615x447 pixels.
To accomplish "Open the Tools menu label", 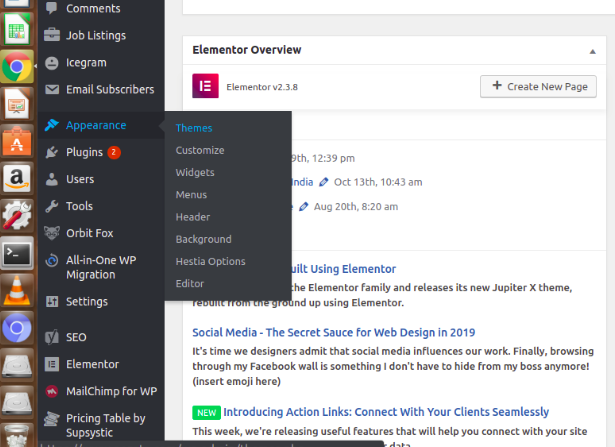I will tap(79, 206).
